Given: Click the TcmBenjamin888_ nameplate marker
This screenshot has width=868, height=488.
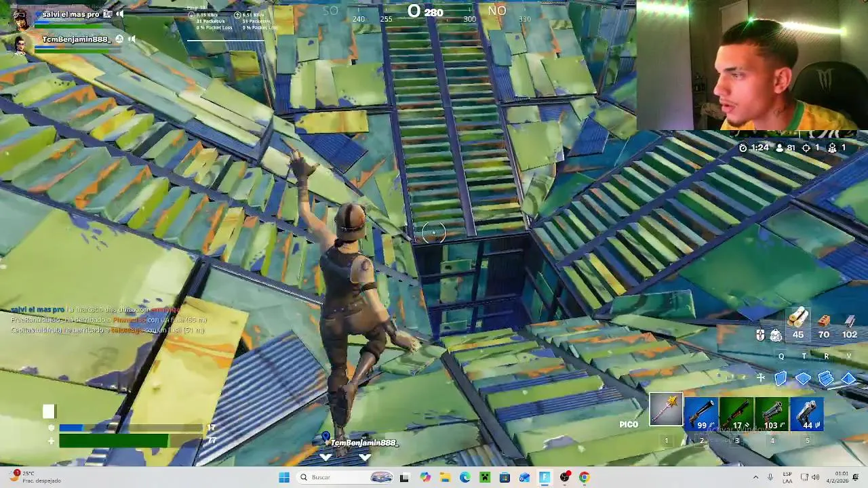Looking at the screenshot, I should 364,443.
